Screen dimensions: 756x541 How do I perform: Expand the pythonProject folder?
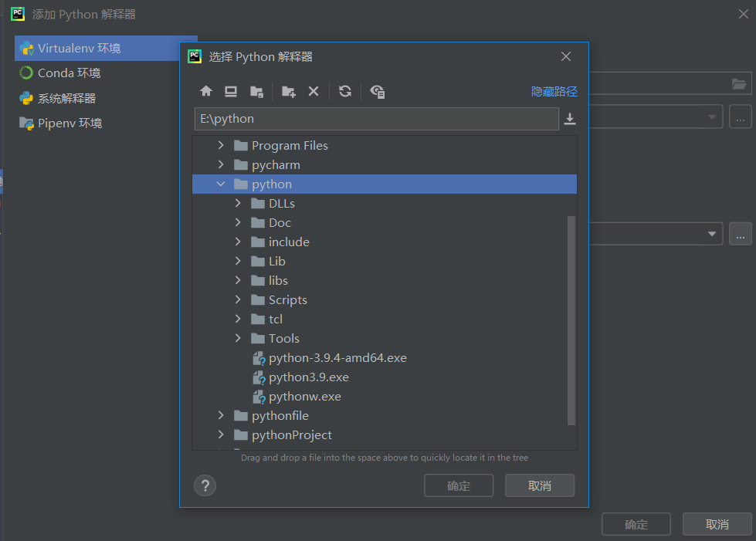coord(221,434)
